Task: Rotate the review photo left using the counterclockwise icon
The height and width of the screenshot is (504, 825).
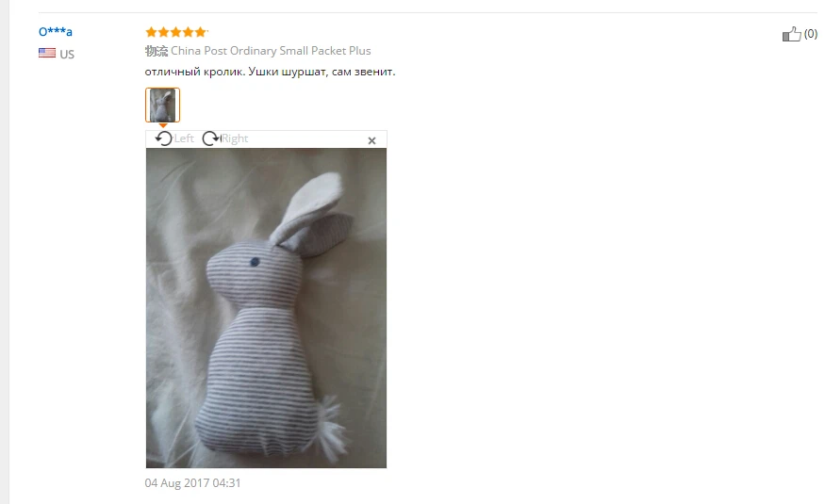Action: tap(164, 138)
